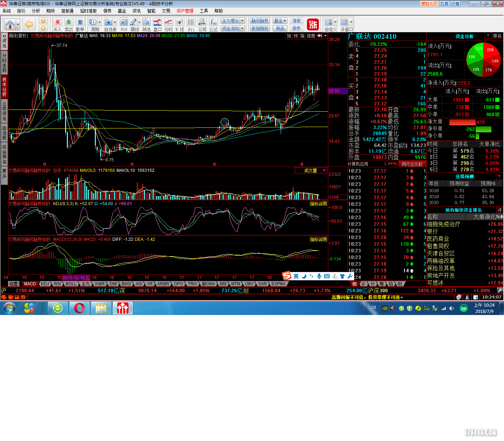The image size is (504, 441).
Task: Click the 周期 period clock icon
Action: [x=93, y=22]
